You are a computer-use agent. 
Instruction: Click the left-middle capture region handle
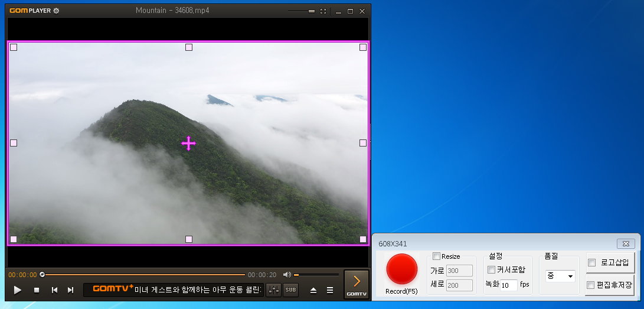(14, 143)
